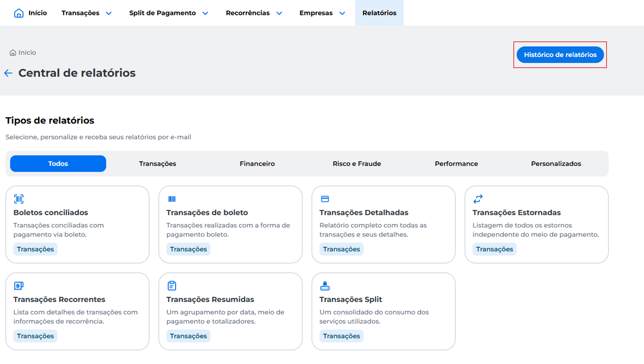Open Histórico de relatórios
Screen dimensions: 644x364
pos(560,55)
